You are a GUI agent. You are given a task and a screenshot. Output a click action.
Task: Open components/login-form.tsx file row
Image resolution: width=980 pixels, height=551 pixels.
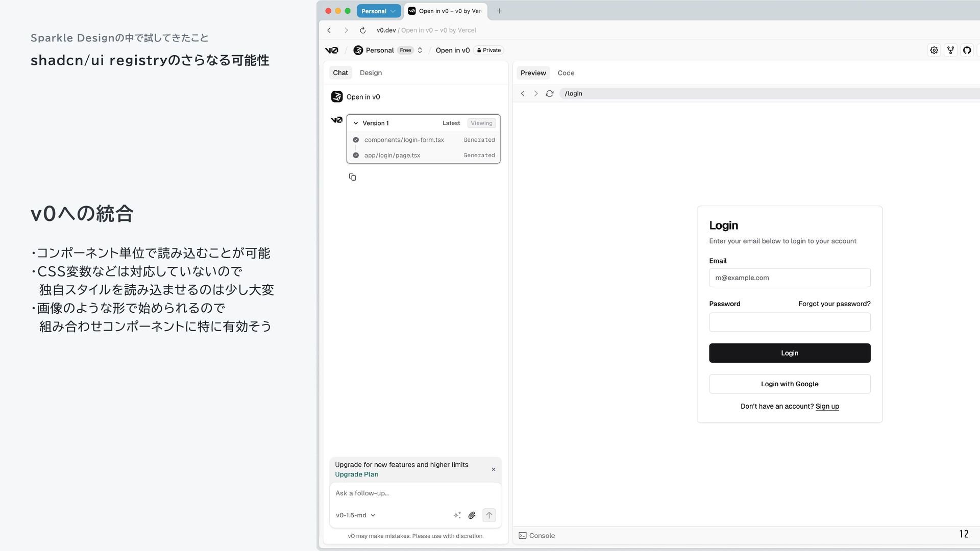click(x=423, y=140)
